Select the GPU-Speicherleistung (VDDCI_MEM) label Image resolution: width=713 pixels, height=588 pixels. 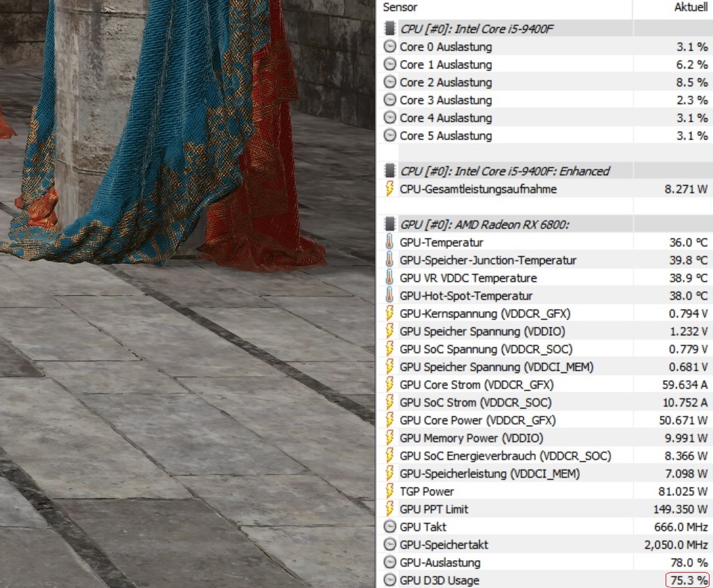click(x=490, y=474)
